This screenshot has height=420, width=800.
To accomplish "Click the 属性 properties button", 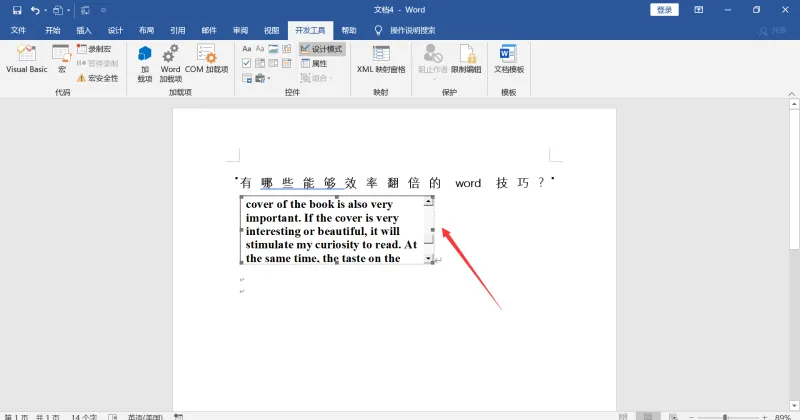I will tap(314, 63).
